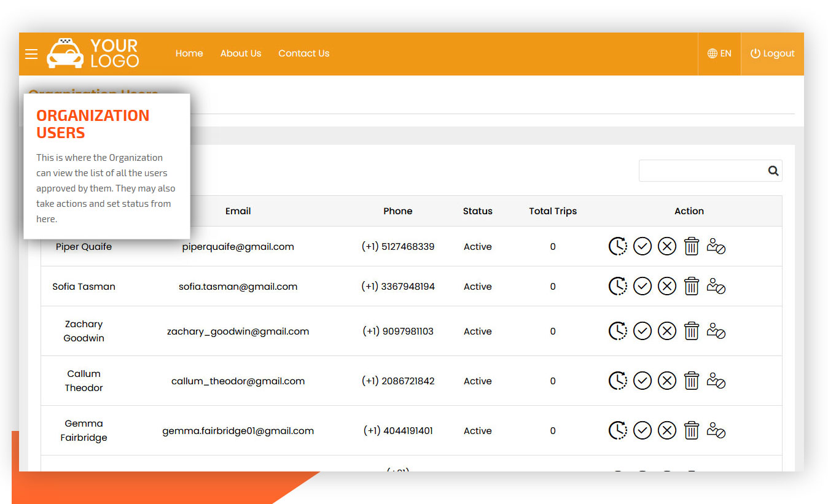Image resolution: width=828 pixels, height=504 pixels.
Task: Open the EN language selector
Action: click(719, 54)
